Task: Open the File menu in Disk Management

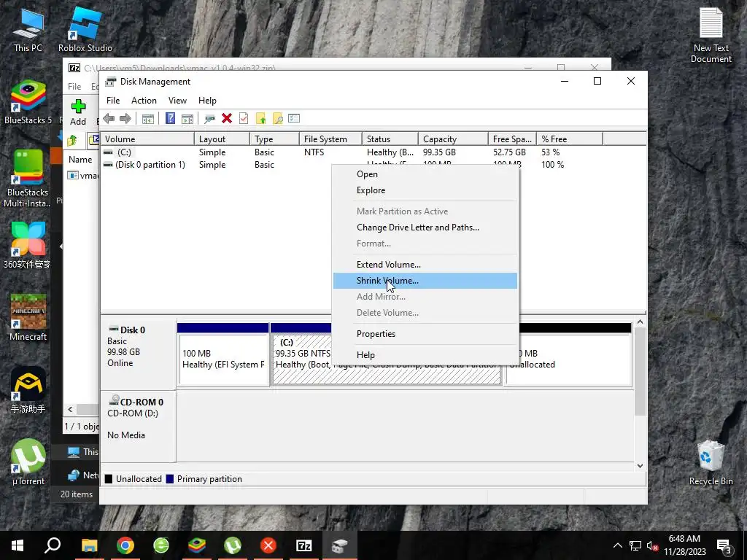Action: point(113,101)
